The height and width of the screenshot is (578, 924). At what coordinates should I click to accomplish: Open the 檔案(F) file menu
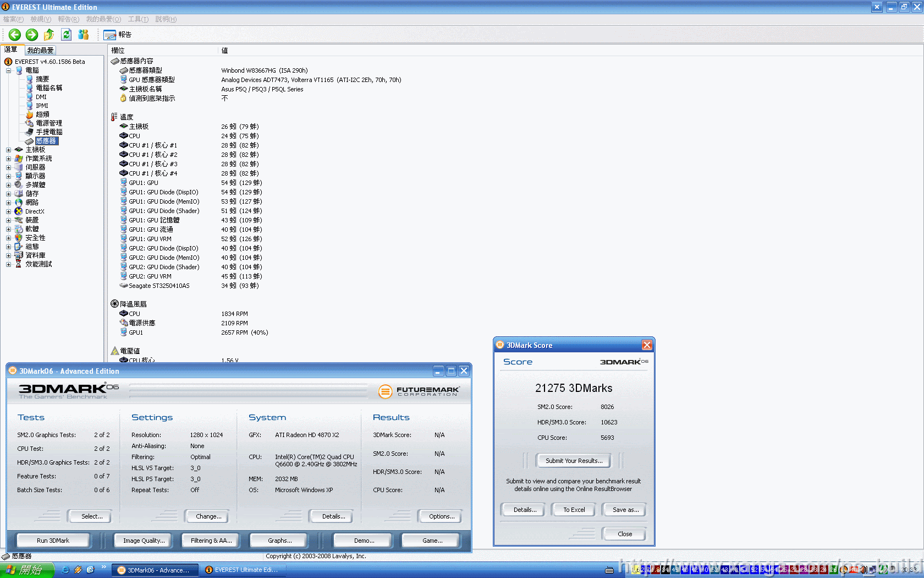pyautogui.click(x=13, y=19)
